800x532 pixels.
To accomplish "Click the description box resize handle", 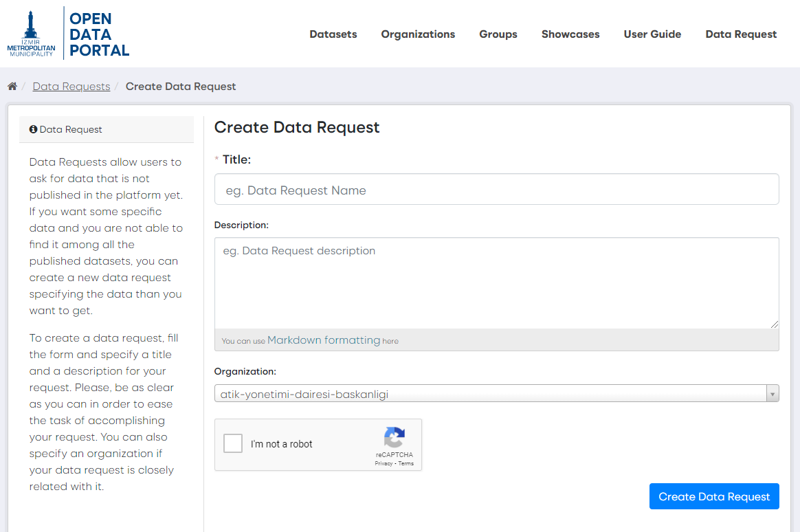I will coord(775,324).
